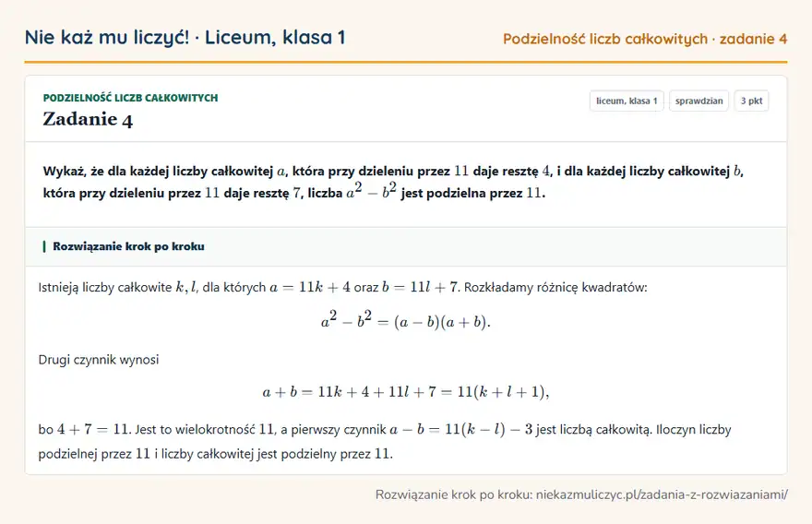Viewport: 812px width, 524px height.
Task: Click the task statement starting 'Wykaż, że'
Action: tap(394, 182)
